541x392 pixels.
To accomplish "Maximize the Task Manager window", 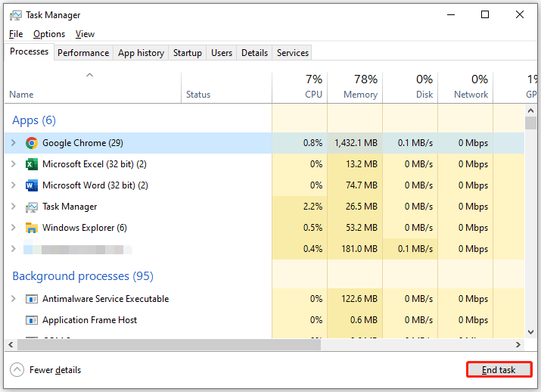I will [485, 15].
